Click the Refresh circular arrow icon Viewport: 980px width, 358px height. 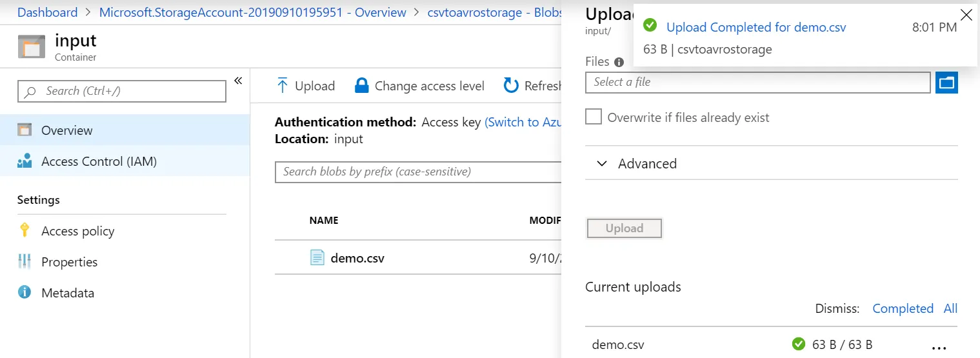pos(511,86)
